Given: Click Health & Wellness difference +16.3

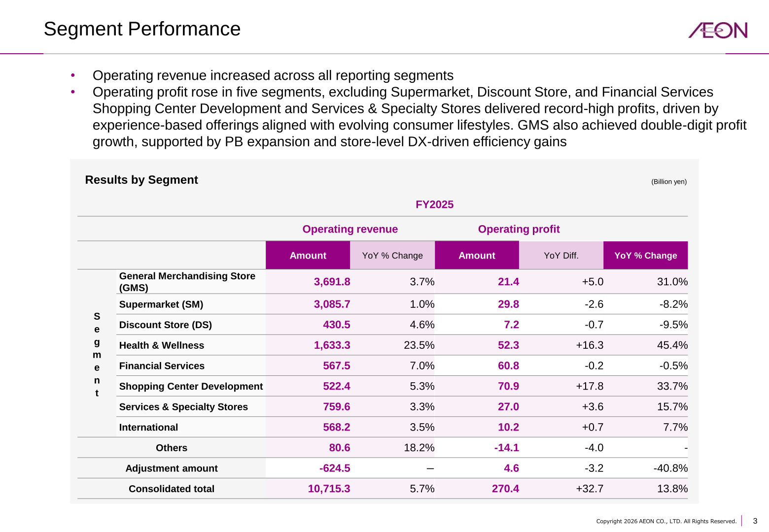Looking at the screenshot, I should pyautogui.click(x=590, y=345).
